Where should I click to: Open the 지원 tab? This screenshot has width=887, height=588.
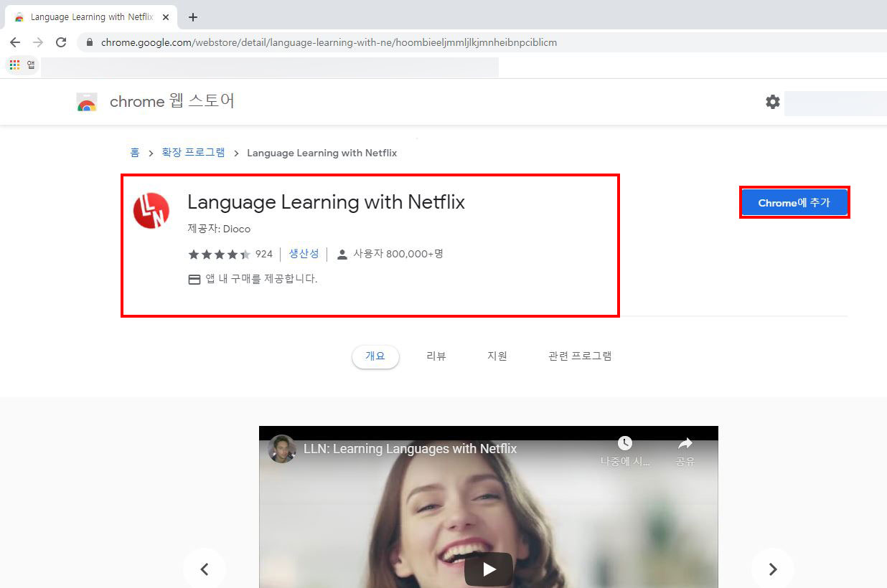(x=497, y=356)
